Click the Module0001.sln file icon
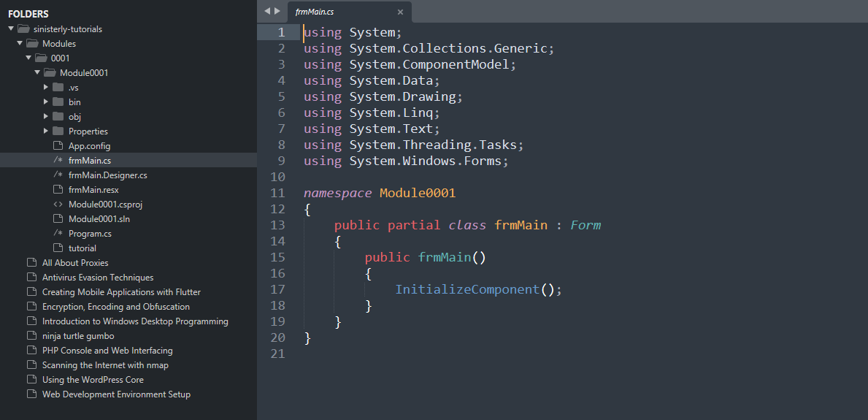868x420 pixels. pos(58,219)
